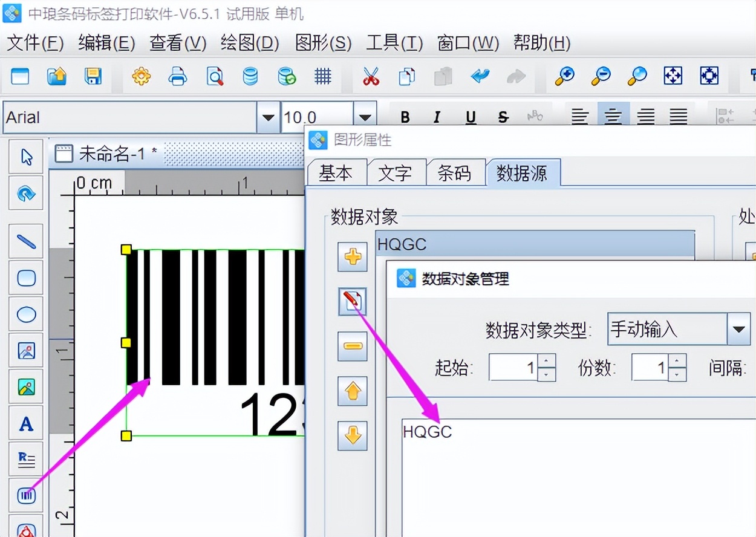Click the Print icon
756x537 pixels.
pyautogui.click(x=178, y=76)
